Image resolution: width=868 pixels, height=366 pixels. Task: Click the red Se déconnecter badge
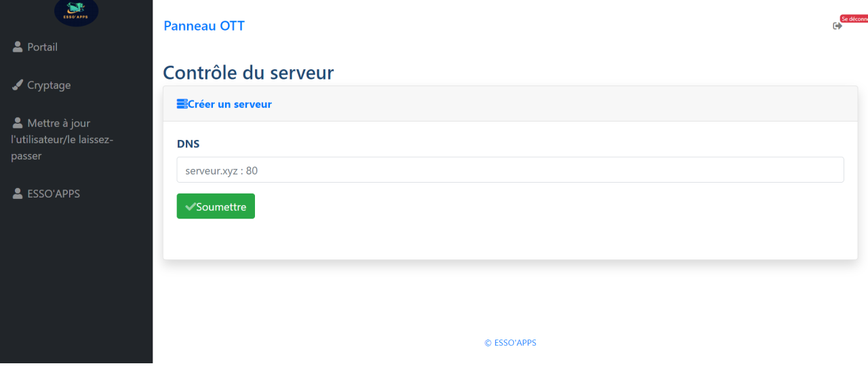click(854, 19)
